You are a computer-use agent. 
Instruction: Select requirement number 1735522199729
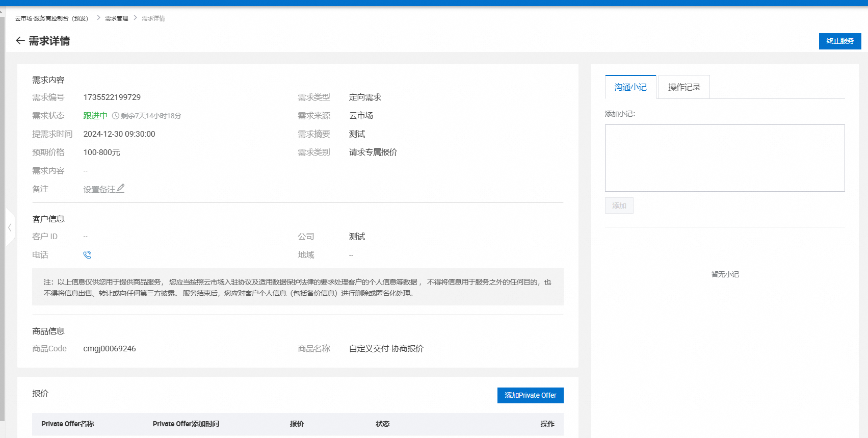point(112,97)
